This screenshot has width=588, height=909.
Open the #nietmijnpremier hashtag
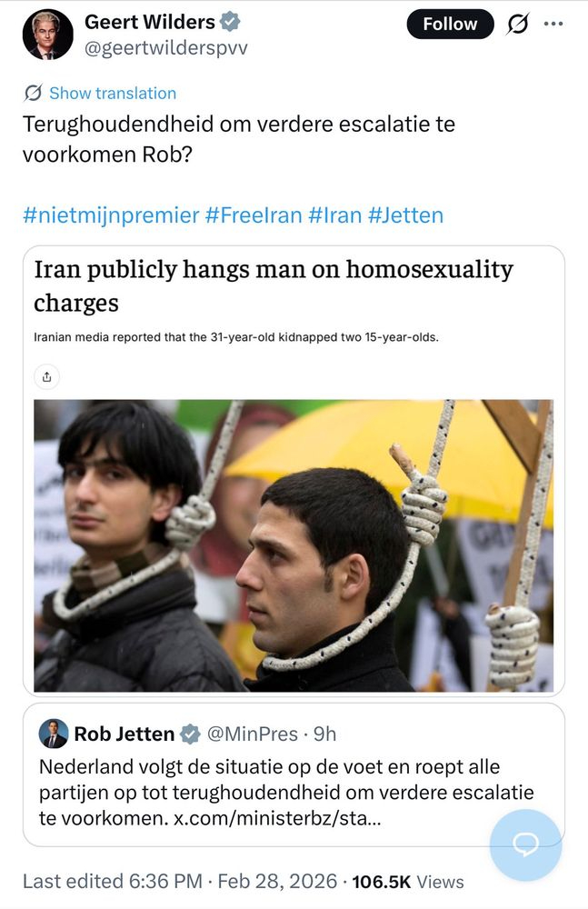tap(110, 215)
